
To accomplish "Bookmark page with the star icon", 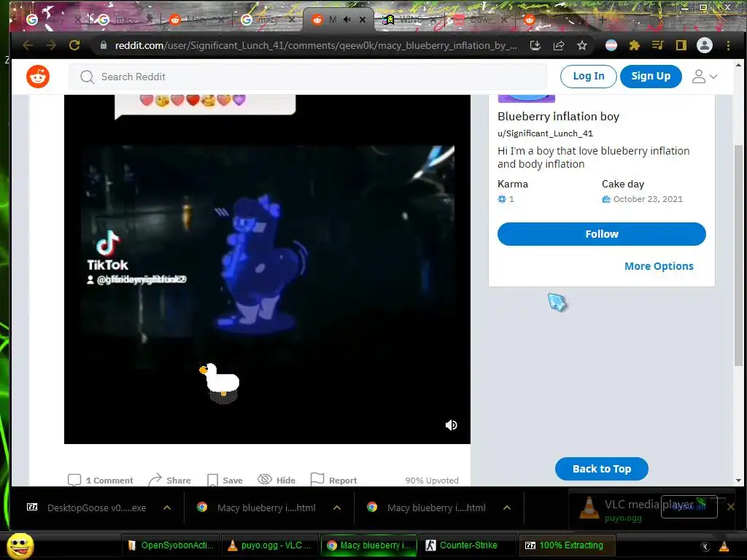I will coord(582,45).
